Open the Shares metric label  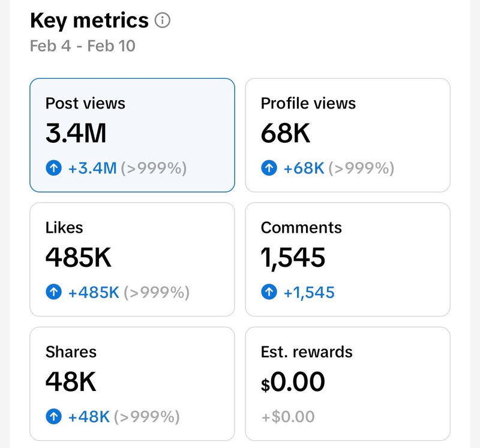click(71, 351)
